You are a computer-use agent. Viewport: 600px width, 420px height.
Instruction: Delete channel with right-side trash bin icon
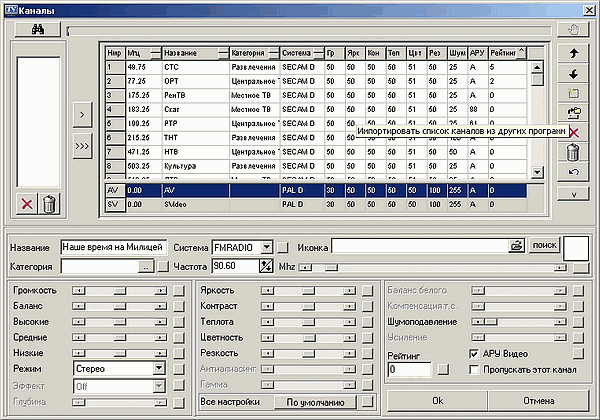coord(573,152)
